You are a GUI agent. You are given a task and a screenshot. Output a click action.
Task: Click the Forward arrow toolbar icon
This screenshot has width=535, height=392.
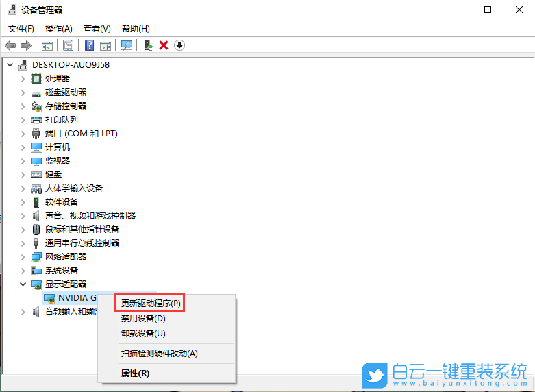(x=26, y=45)
